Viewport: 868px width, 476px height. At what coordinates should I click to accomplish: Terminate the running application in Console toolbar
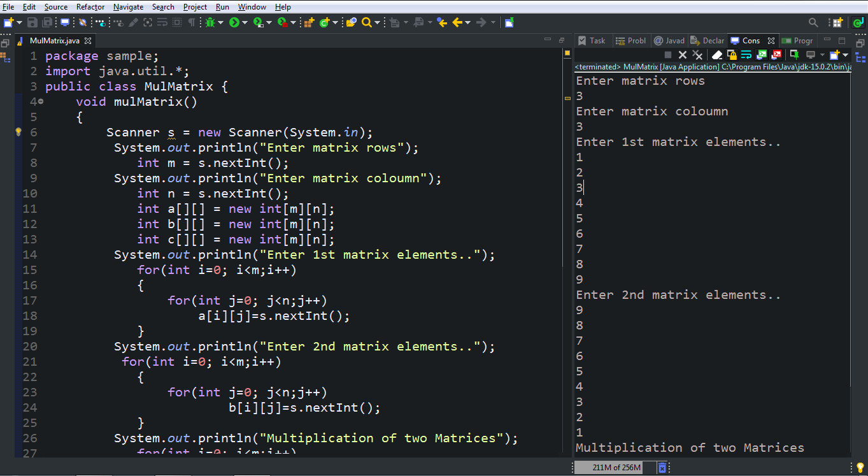[x=668, y=55]
